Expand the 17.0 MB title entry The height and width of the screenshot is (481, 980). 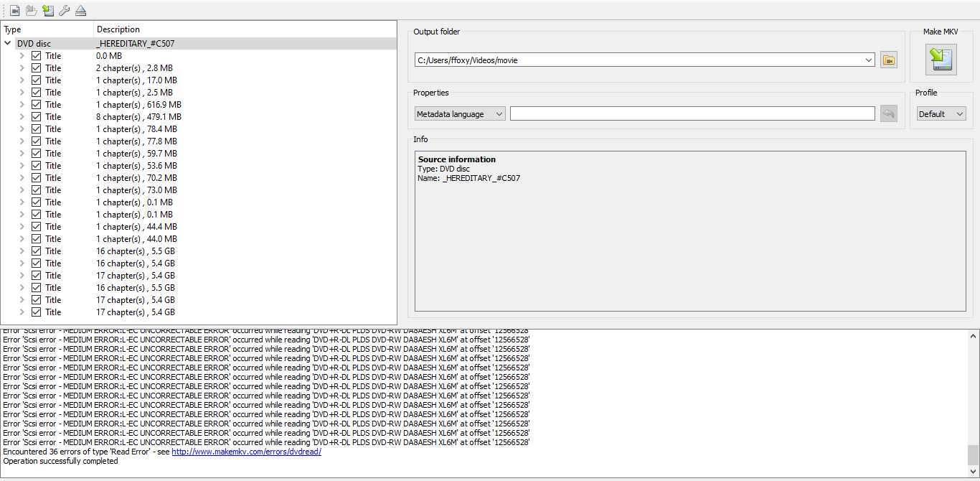pyautogui.click(x=22, y=80)
